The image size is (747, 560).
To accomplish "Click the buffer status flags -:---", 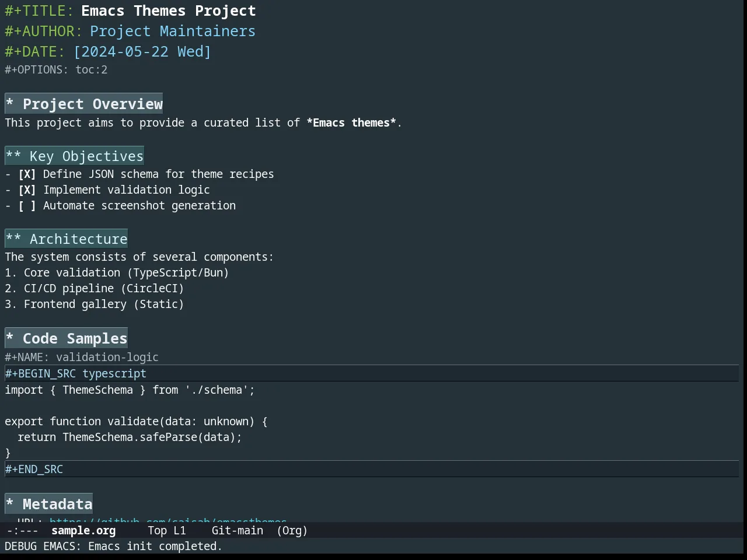I will [23, 530].
